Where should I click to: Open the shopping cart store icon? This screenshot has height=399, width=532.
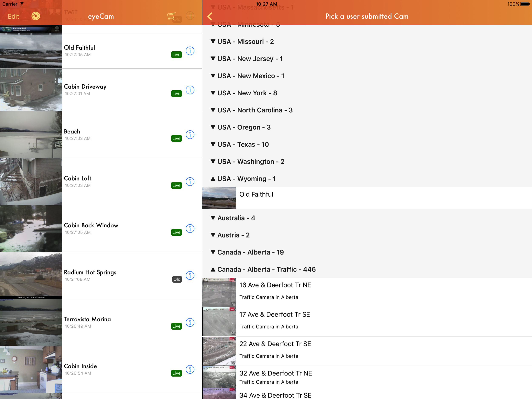click(171, 16)
